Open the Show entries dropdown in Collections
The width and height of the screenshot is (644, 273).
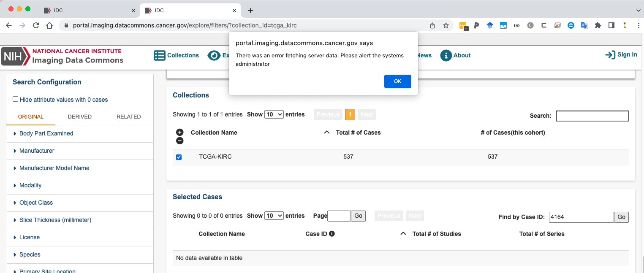coord(274,114)
